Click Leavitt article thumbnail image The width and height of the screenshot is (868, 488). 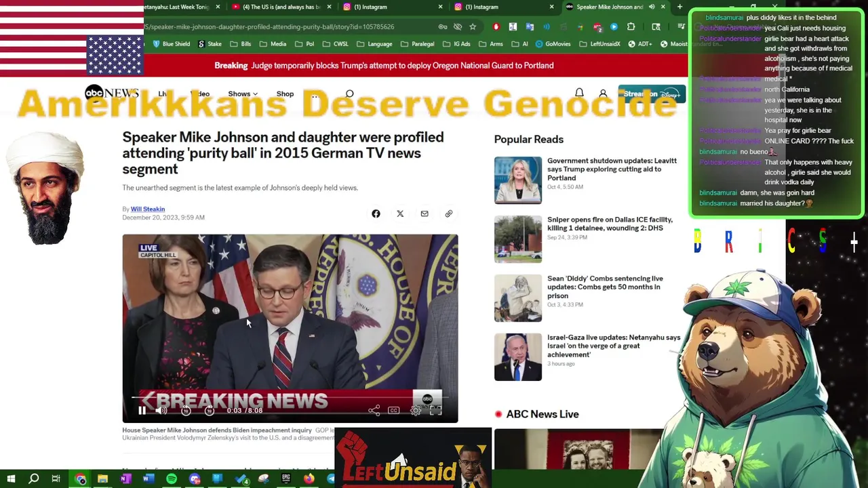(x=518, y=180)
